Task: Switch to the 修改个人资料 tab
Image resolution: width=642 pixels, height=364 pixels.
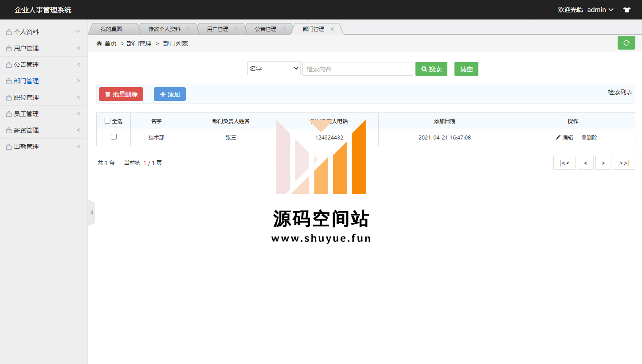Action: pos(164,29)
